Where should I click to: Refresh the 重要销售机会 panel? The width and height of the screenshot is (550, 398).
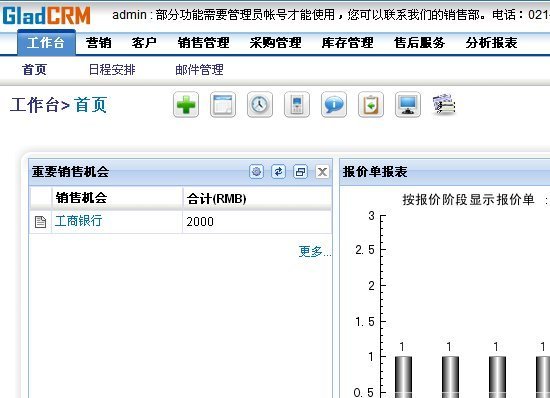tap(278, 171)
